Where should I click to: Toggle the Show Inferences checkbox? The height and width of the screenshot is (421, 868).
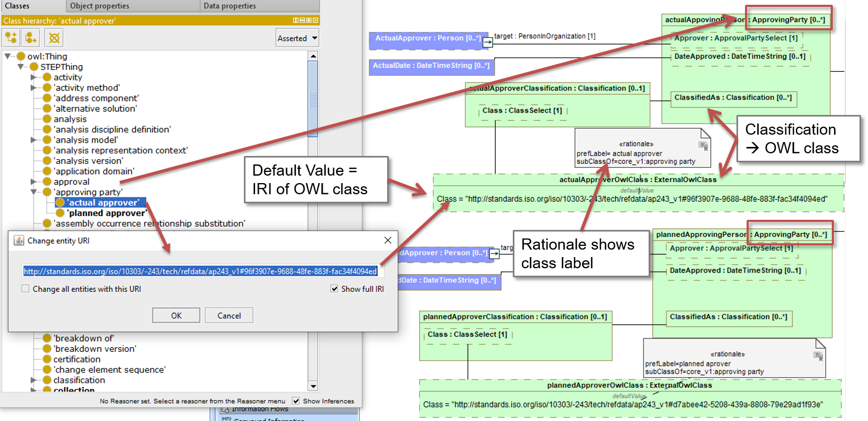(296, 401)
